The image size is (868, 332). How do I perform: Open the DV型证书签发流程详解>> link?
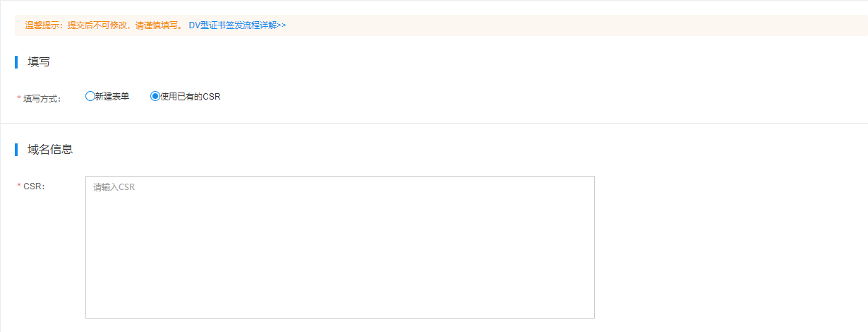[x=237, y=25]
